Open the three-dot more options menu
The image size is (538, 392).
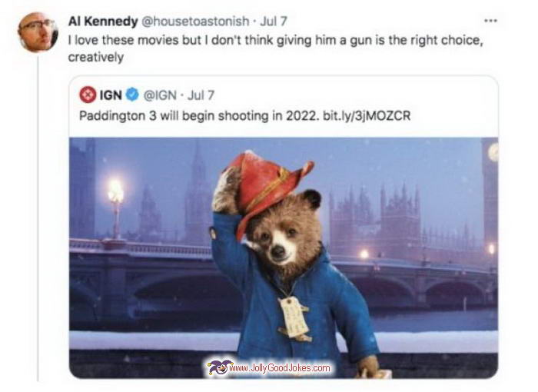(490, 21)
